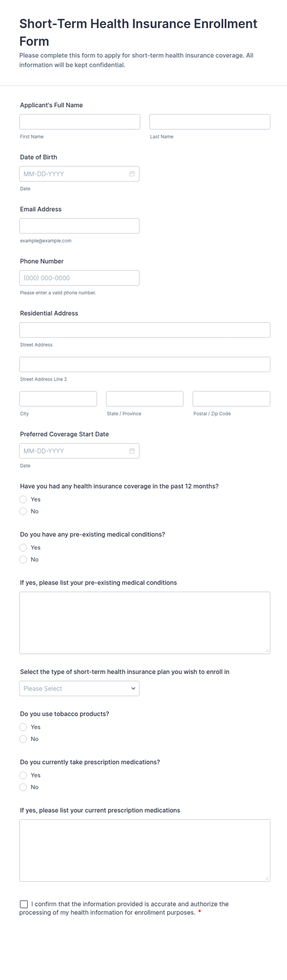Select Yes for past health insurance coverage
Viewport: 287px width, 980px height.
tap(23, 499)
